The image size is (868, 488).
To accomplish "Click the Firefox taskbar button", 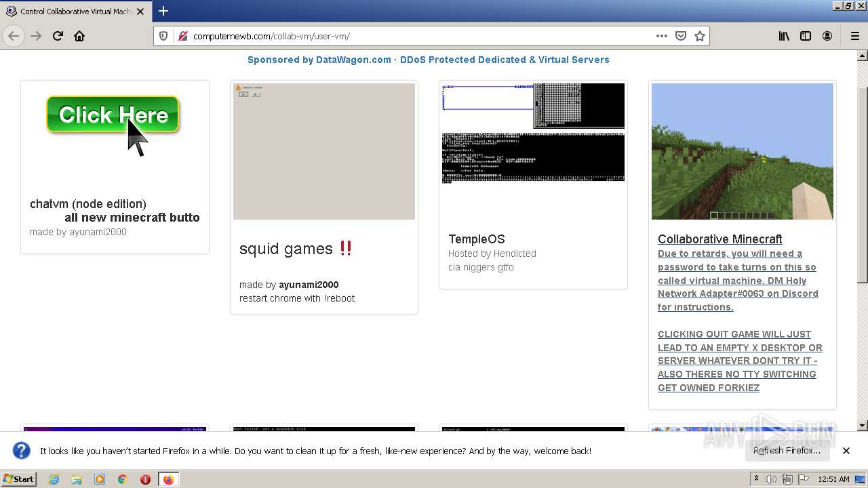I will click(168, 479).
